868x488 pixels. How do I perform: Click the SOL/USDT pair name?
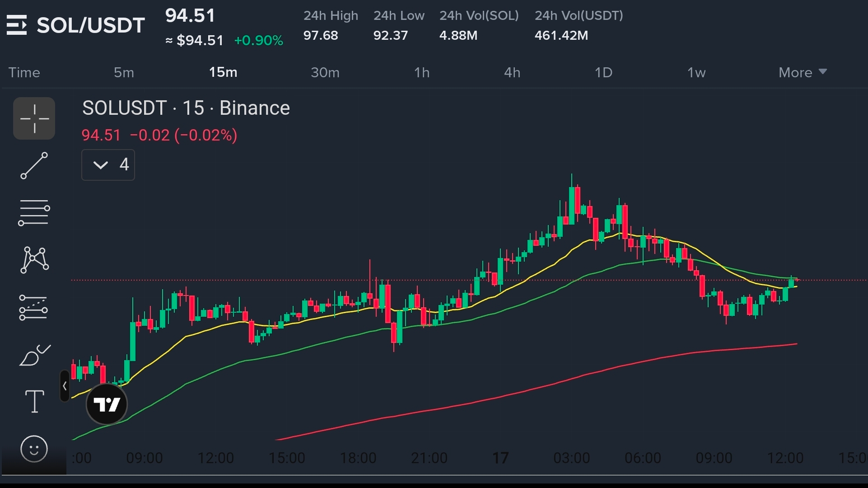[91, 25]
